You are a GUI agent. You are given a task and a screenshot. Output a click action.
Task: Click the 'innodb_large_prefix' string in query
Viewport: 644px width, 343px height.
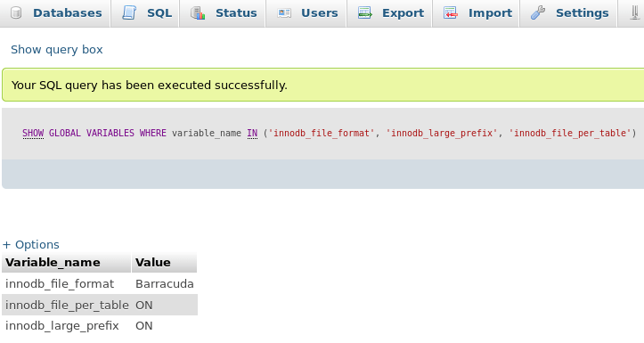coord(442,133)
